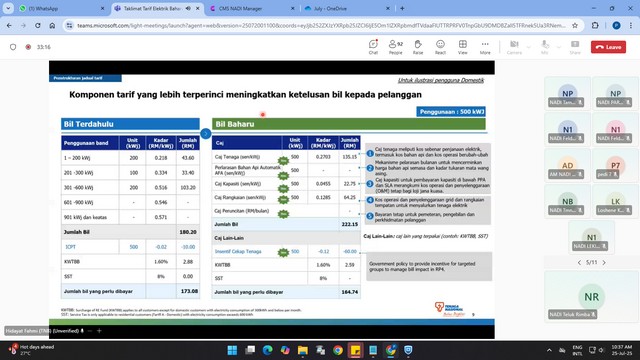Expand the camera options arrow
The height and width of the screenshot is (360, 640).
pos(529,47)
